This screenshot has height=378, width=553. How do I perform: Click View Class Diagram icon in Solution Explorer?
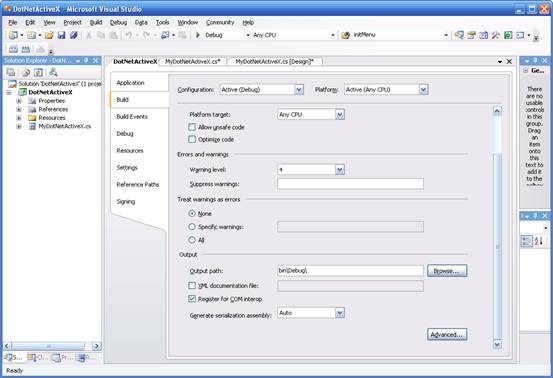53,72
